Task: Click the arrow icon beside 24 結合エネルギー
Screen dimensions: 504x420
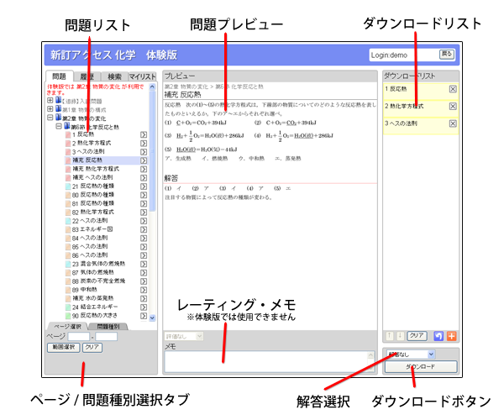Action: click(x=144, y=307)
